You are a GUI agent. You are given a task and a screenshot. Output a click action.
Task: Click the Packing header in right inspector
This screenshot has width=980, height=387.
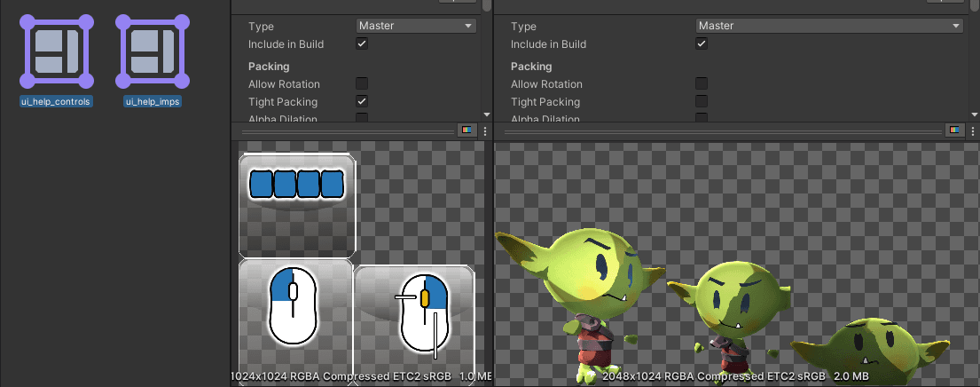(531, 67)
